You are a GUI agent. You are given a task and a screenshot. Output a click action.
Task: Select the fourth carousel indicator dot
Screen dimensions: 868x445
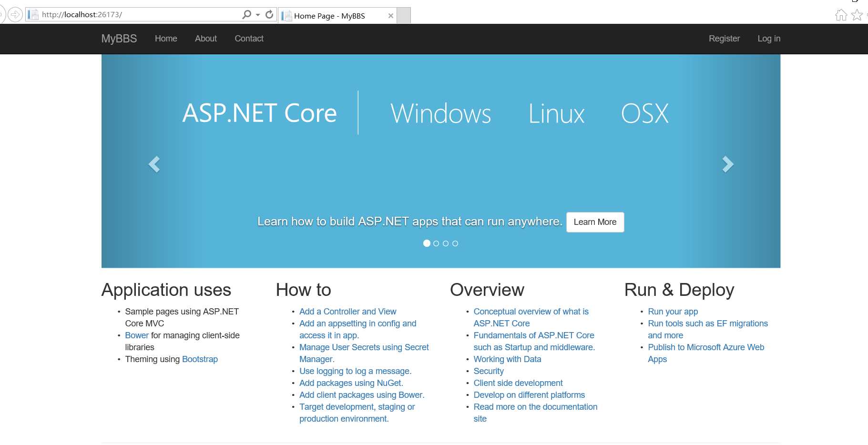455,243
